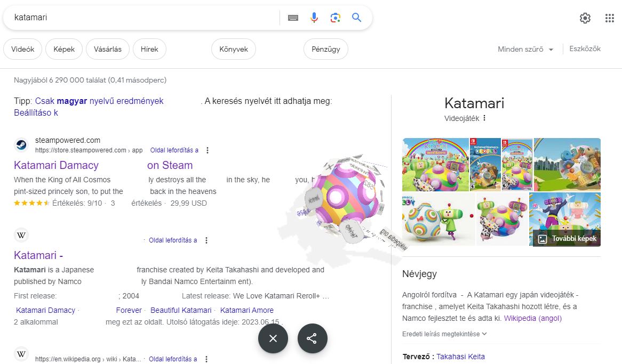622x364 pixels.
Task: Expand Eredeti leírás megtekintése
Action: pos(444,334)
